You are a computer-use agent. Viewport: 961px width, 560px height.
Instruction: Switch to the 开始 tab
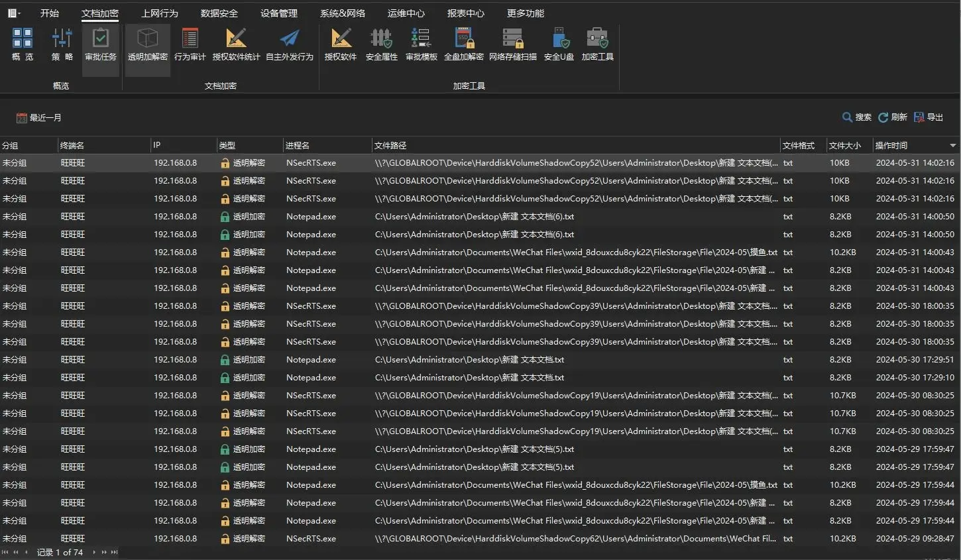point(50,13)
